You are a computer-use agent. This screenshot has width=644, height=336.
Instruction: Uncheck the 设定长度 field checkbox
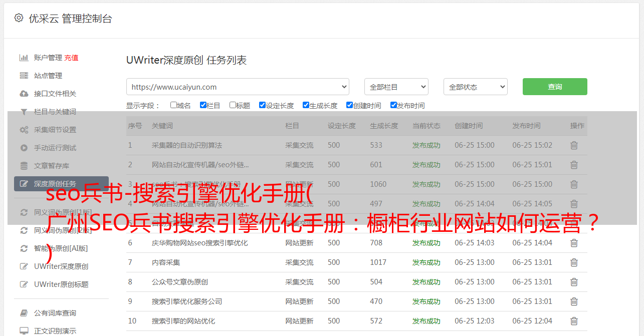pos(262,105)
